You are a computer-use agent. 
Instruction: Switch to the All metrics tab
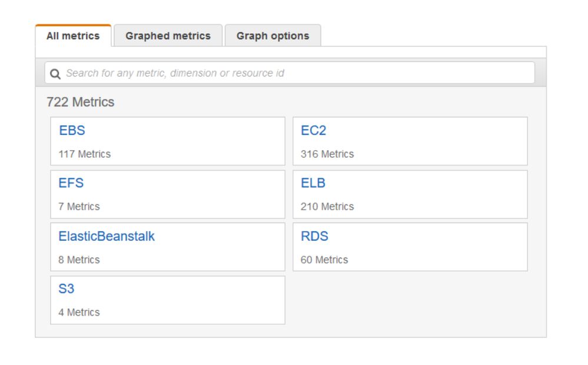(x=73, y=36)
